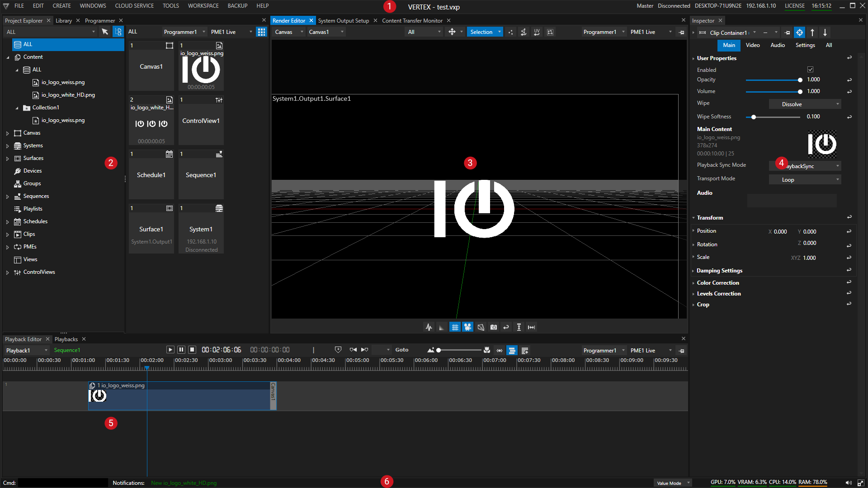Open the CREATE menu

pos(61,6)
